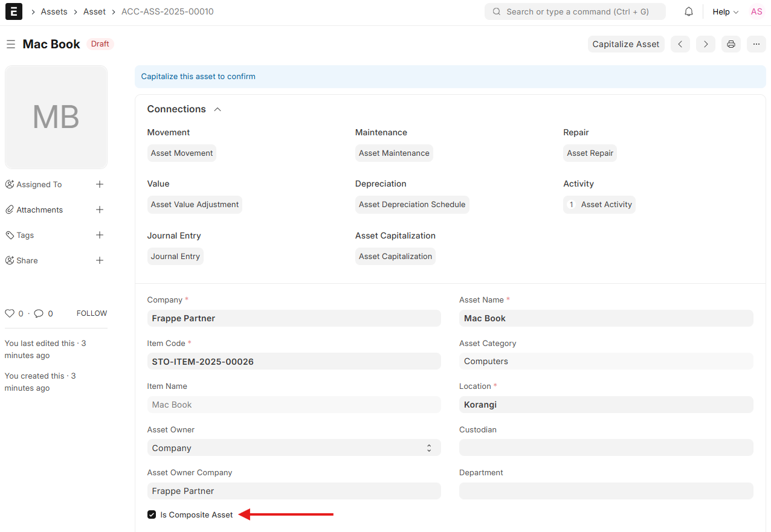771x532 pixels.
Task: Open the Asset Owner dropdown
Action: 294,447
